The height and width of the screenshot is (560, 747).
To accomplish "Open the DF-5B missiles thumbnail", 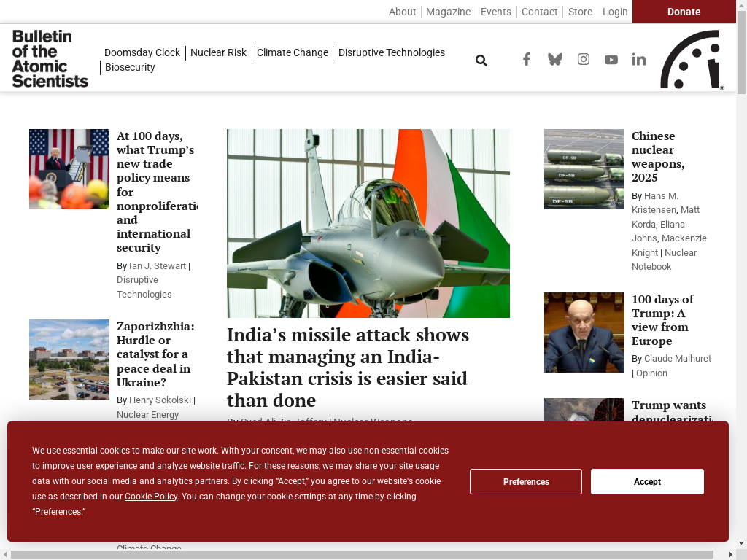I will pos(584,169).
